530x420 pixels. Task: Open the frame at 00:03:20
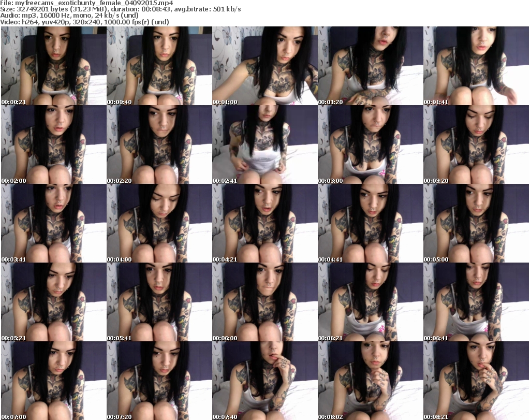(x=476, y=144)
